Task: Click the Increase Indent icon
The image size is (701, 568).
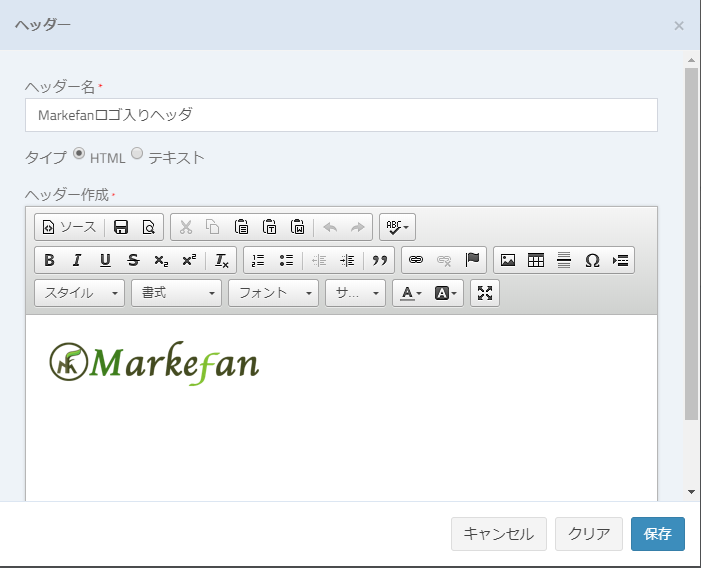Action: 347,260
